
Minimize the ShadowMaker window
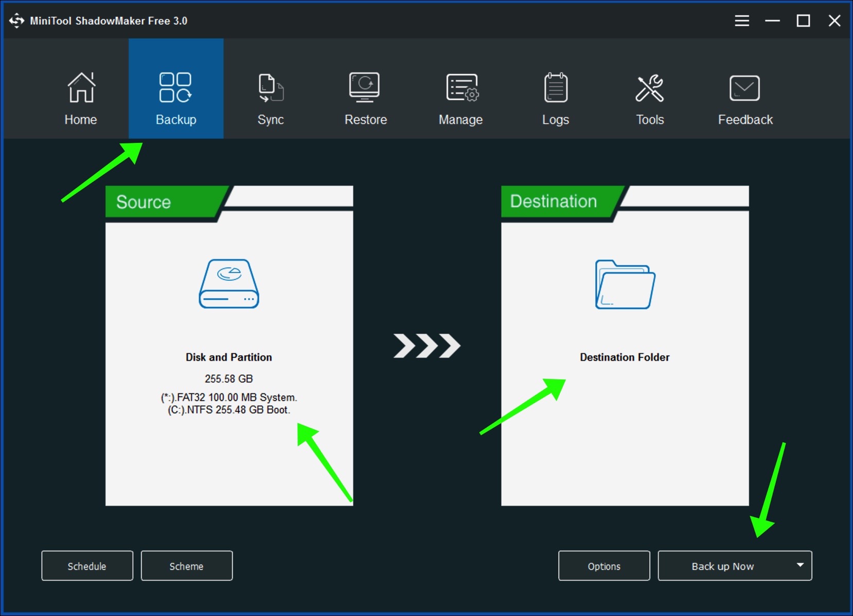pos(772,21)
